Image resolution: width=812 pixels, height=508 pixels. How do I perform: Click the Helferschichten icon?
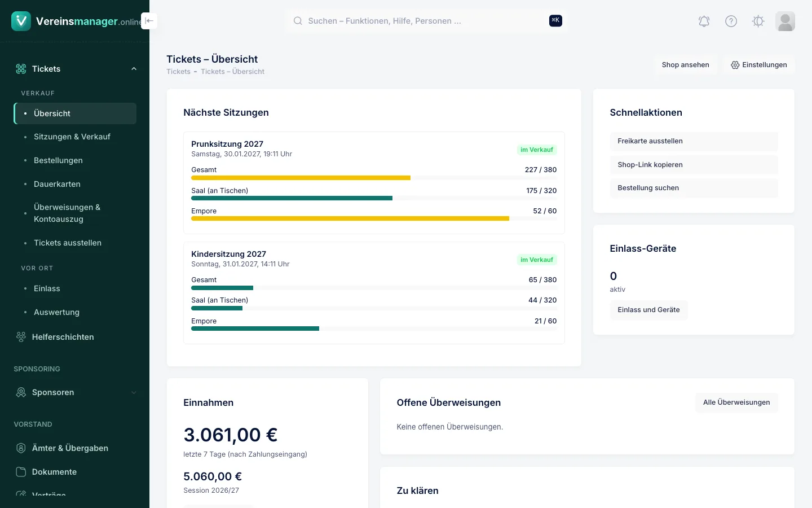pos(21,337)
